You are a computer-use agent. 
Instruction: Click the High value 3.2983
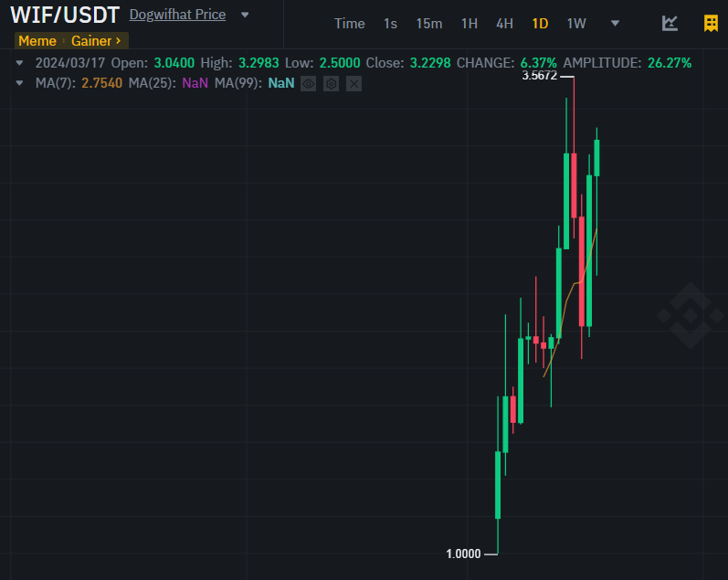(258, 63)
